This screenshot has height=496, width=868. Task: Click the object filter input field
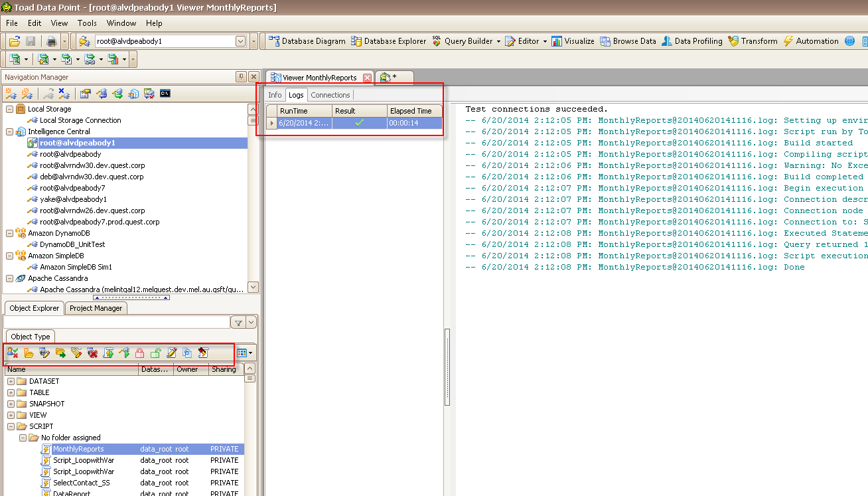pyautogui.click(x=117, y=323)
